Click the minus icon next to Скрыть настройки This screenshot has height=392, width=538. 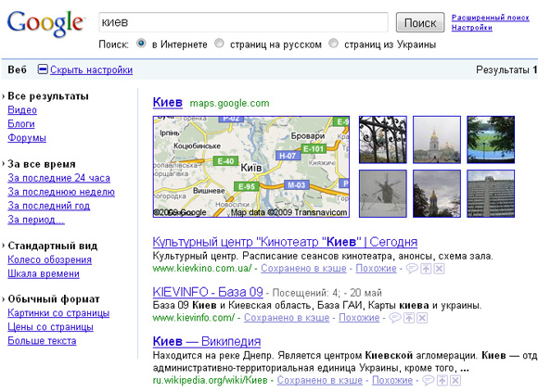[43, 70]
